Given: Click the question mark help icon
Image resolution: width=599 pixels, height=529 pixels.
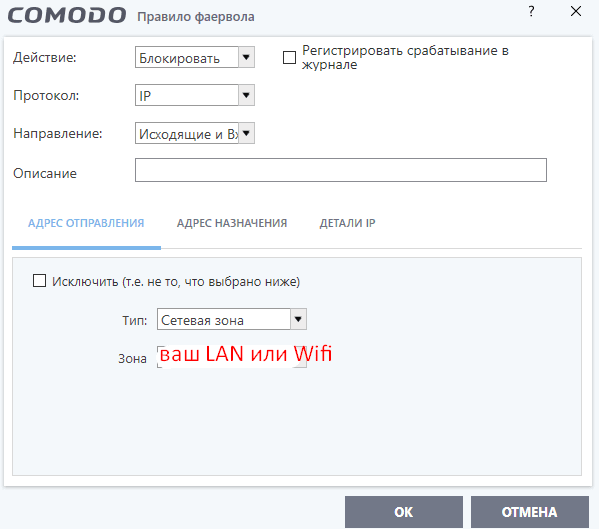Looking at the screenshot, I should click(x=531, y=11).
